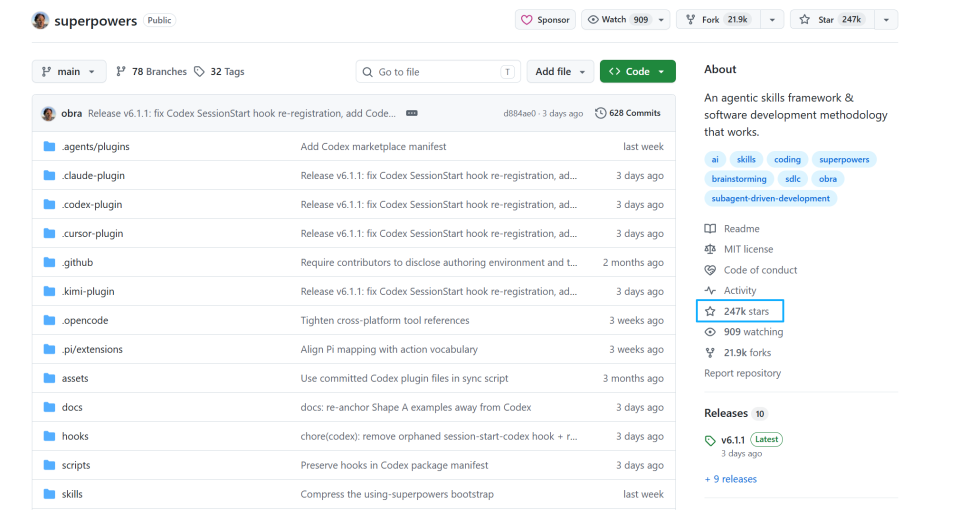This screenshot has width=960, height=510.
Task: Open the Preserve hooks in Codex package manifest commit
Action: coord(394,465)
